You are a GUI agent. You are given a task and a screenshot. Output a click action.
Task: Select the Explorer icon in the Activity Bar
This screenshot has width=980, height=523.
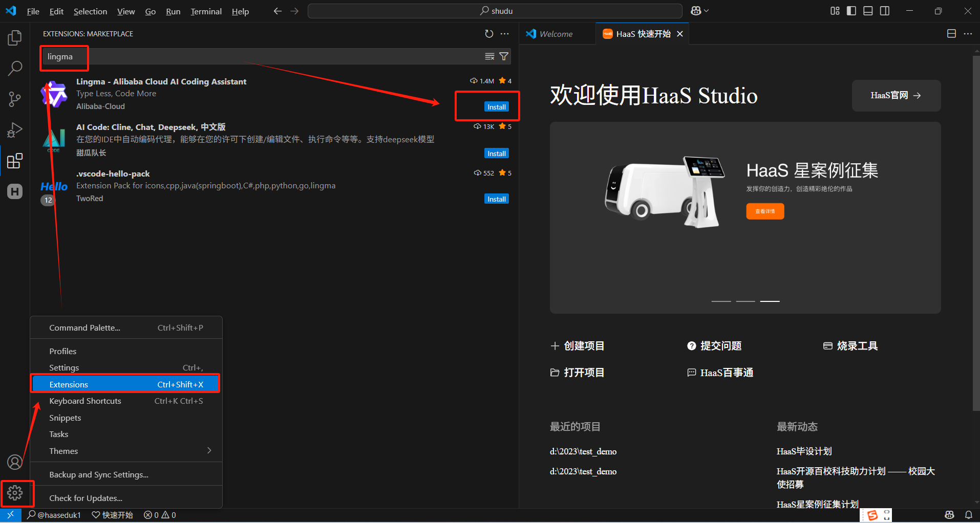15,37
